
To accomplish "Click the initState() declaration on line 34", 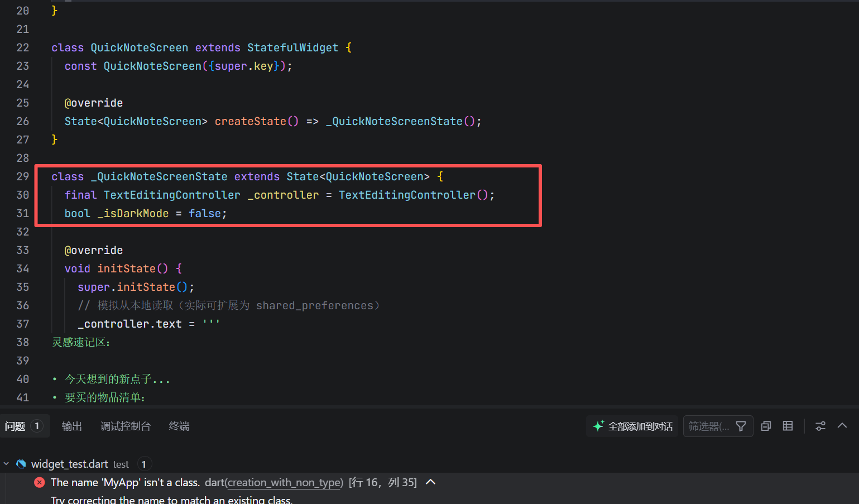I will (x=132, y=268).
